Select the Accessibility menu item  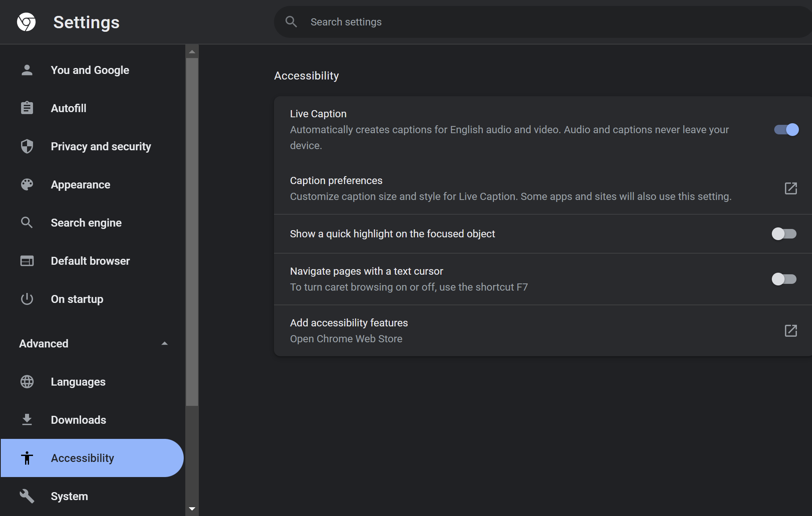(x=92, y=458)
